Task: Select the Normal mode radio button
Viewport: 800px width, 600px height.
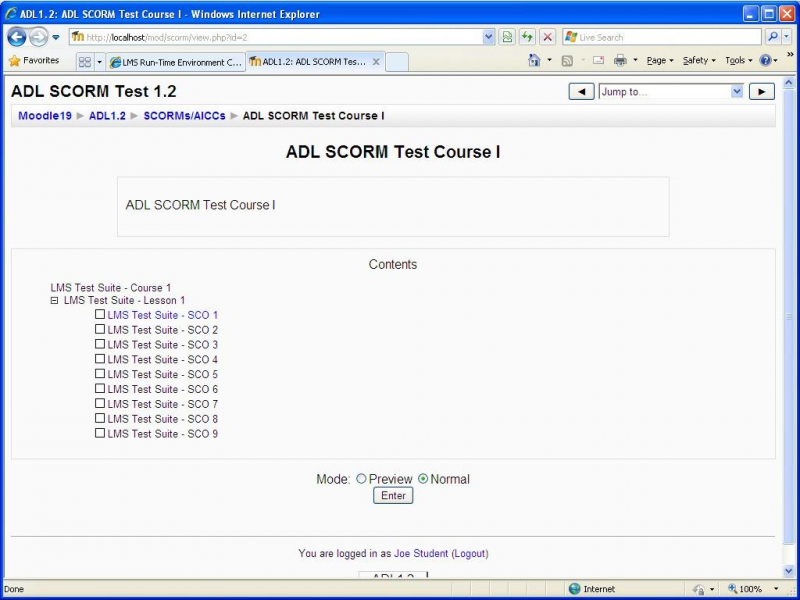Action: [423, 479]
